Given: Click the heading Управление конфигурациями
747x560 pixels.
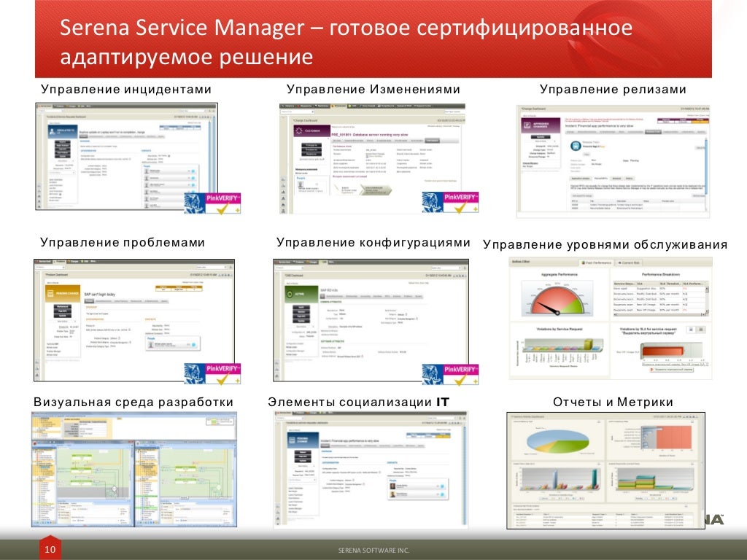Looking at the screenshot, I should click(x=373, y=242).
